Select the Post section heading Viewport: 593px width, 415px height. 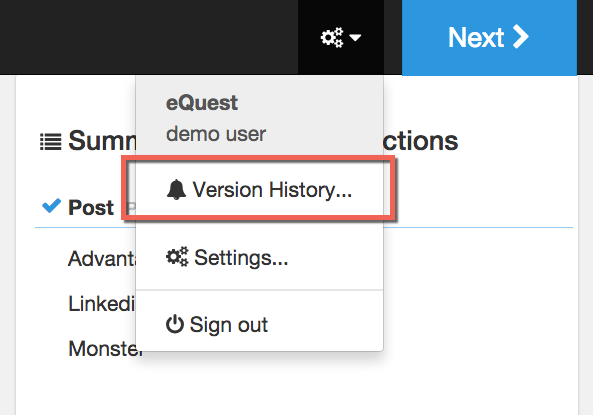pos(91,208)
